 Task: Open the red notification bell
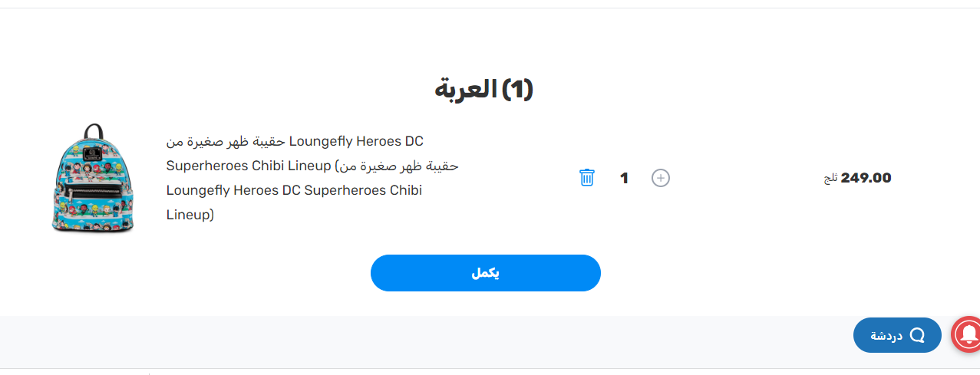click(x=967, y=334)
